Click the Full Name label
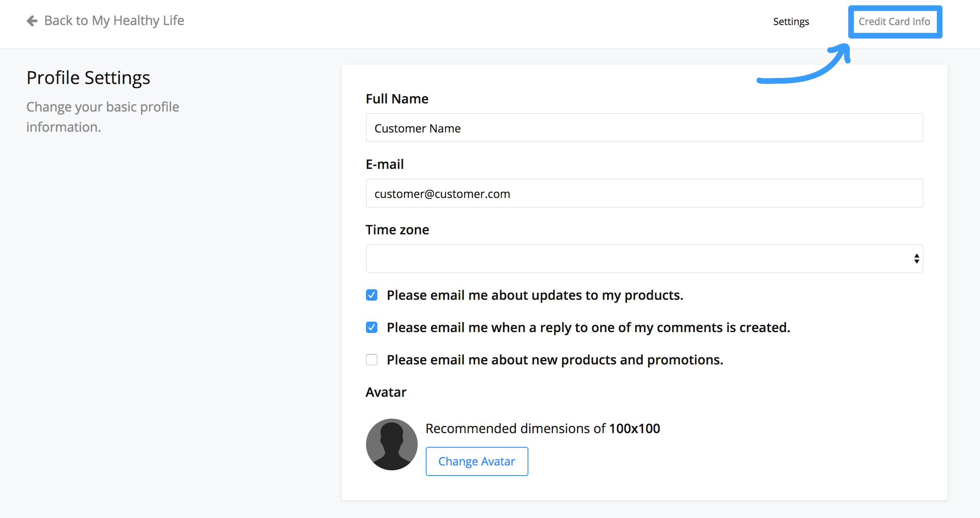The height and width of the screenshot is (518, 980). (x=397, y=99)
